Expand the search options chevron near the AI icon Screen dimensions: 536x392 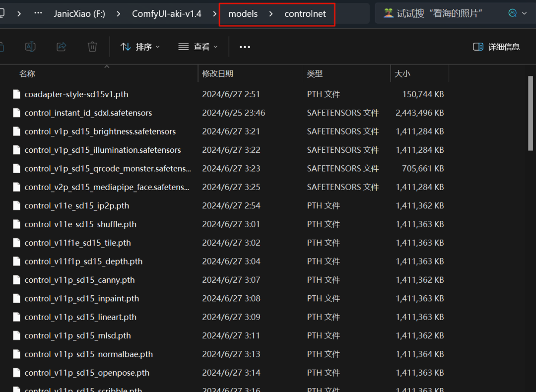pyautogui.click(x=524, y=13)
